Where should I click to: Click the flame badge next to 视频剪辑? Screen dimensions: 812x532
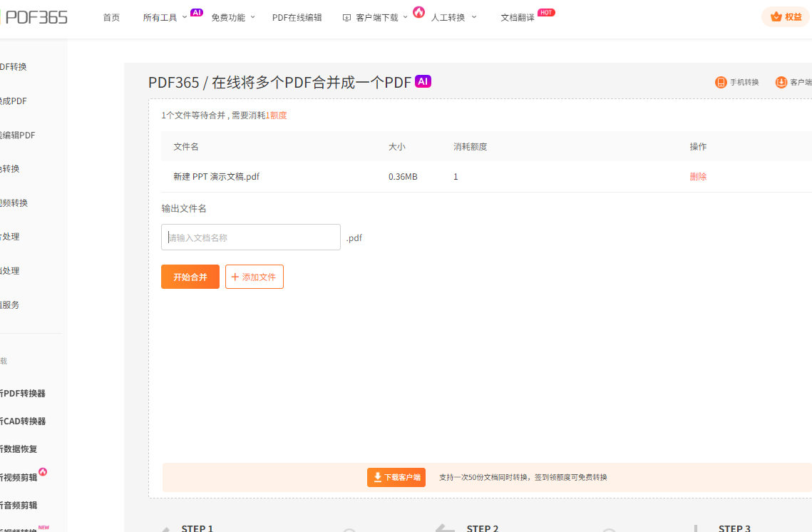43,472
